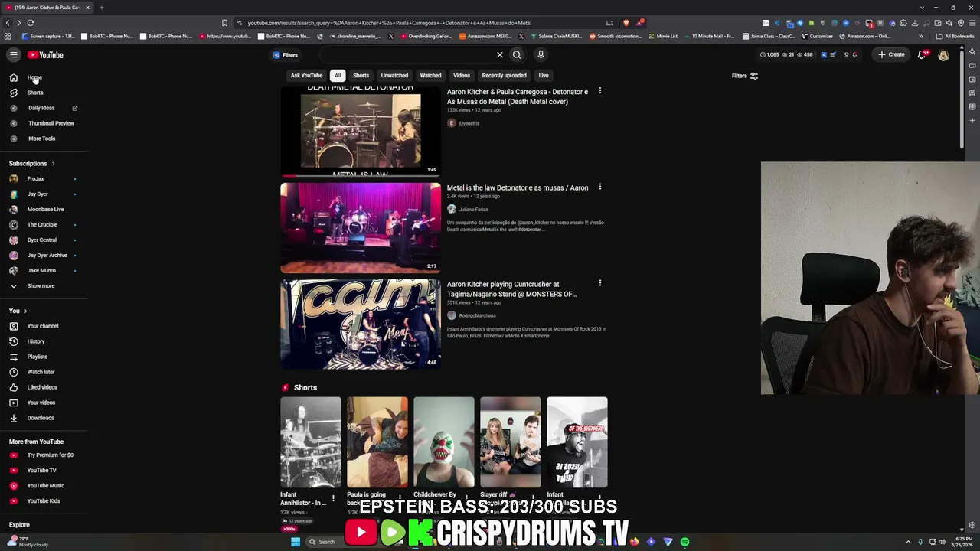Expand the You section chevron
The height and width of the screenshot is (551, 980).
[25, 311]
